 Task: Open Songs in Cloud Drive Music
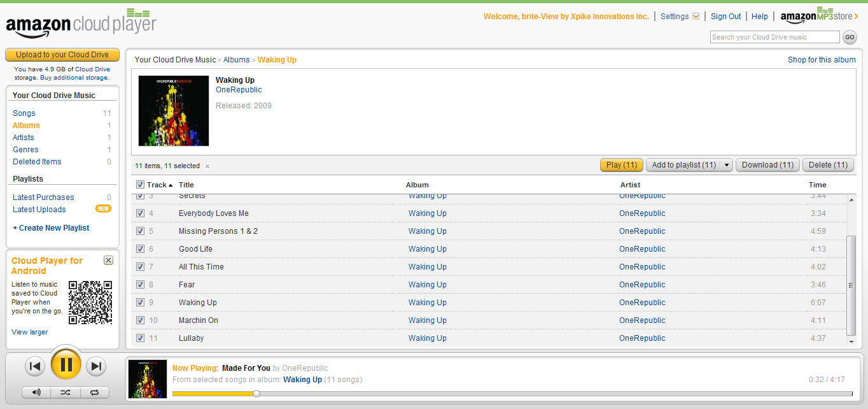pyautogui.click(x=24, y=113)
